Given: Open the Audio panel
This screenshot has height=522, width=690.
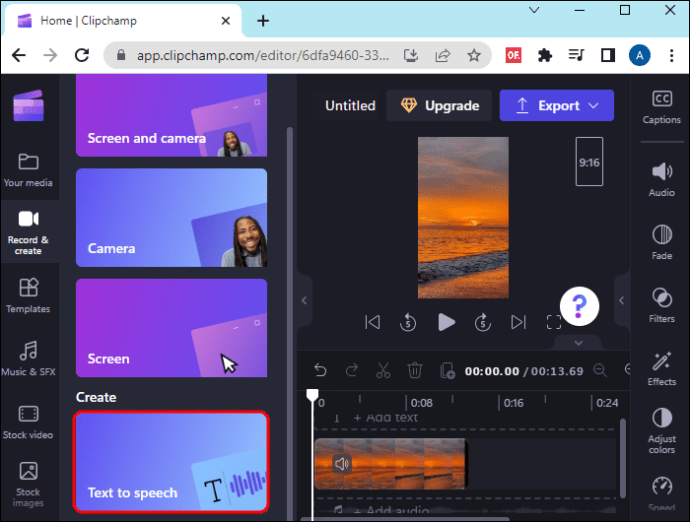Looking at the screenshot, I should click(x=661, y=180).
